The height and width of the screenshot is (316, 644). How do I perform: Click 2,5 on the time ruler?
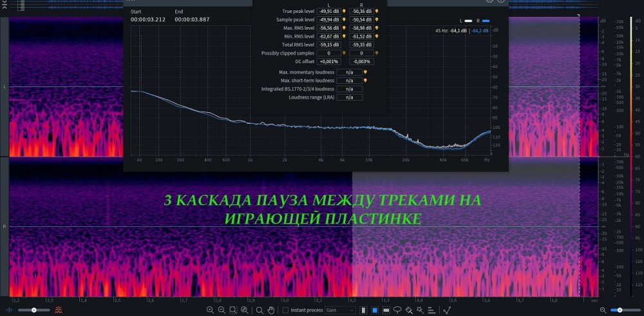coord(118,301)
